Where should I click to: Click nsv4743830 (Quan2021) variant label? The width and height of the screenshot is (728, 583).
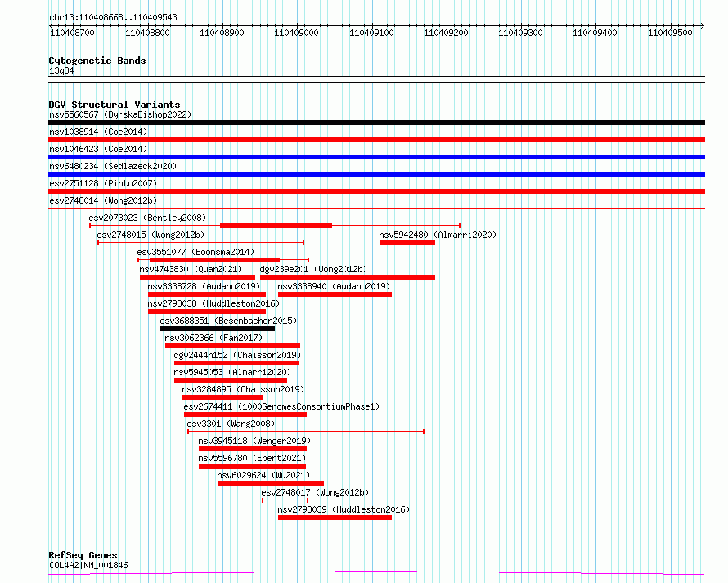pos(191,269)
